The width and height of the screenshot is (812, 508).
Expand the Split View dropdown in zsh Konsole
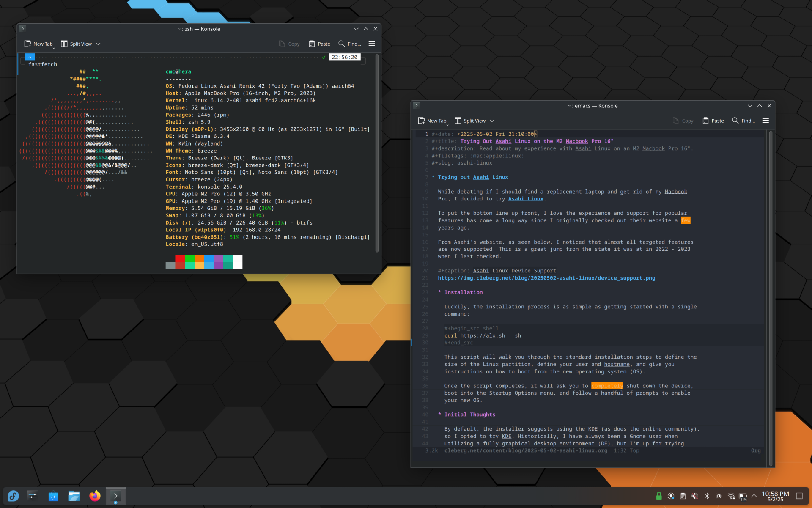(98, 44)
